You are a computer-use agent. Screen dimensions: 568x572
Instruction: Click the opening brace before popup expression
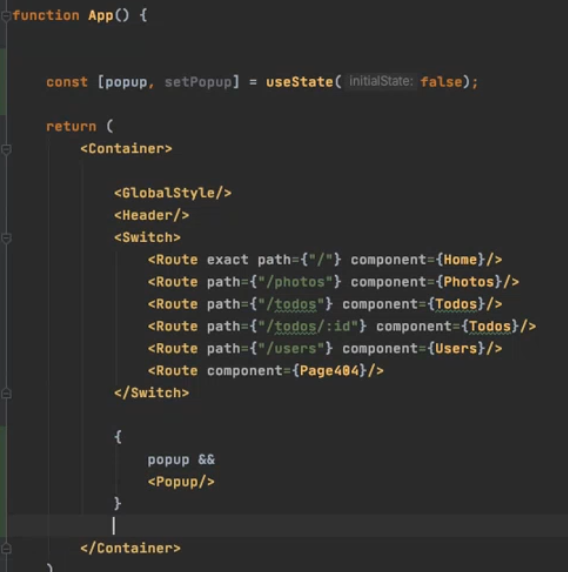point(118,437)
